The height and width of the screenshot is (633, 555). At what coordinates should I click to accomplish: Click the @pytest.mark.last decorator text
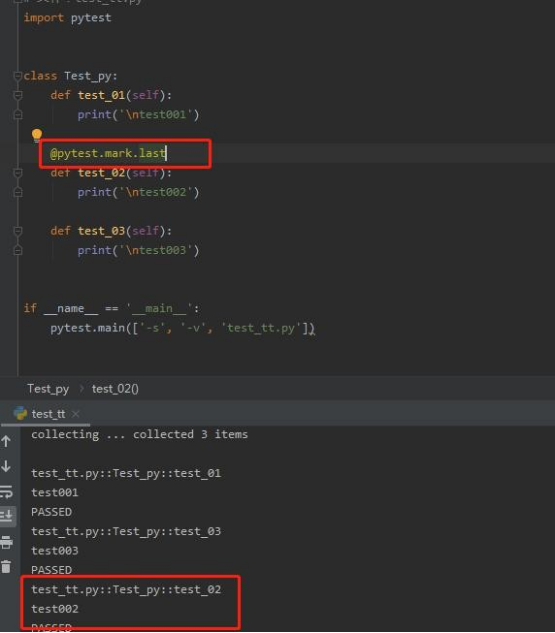pos(107,153)
